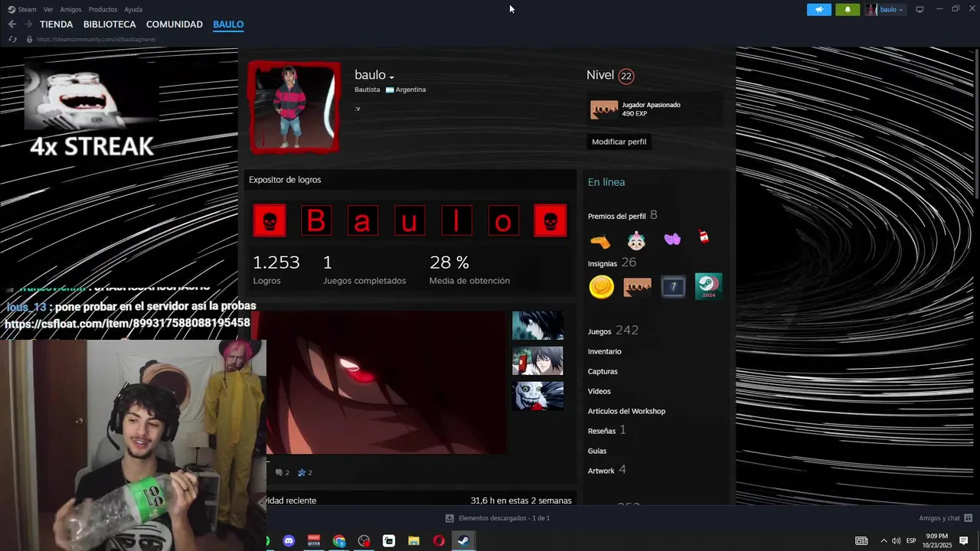The image size is (980, 551).
Task: Open Amigos y chat panel
Action: (x=946, y=518)
